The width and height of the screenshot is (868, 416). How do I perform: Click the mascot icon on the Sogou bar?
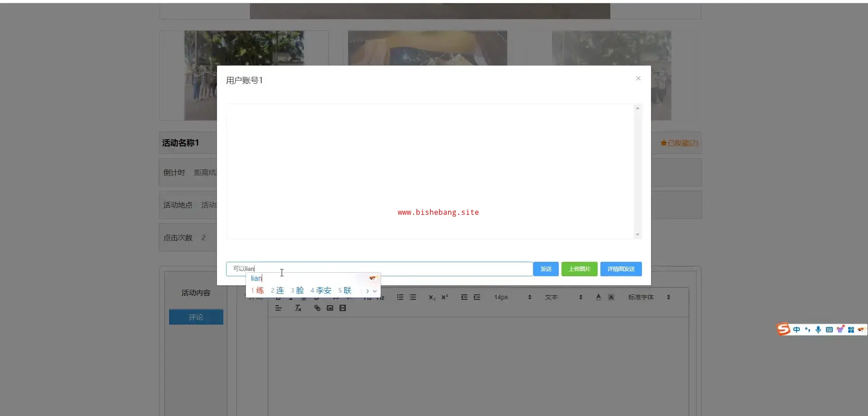point(861,330)
